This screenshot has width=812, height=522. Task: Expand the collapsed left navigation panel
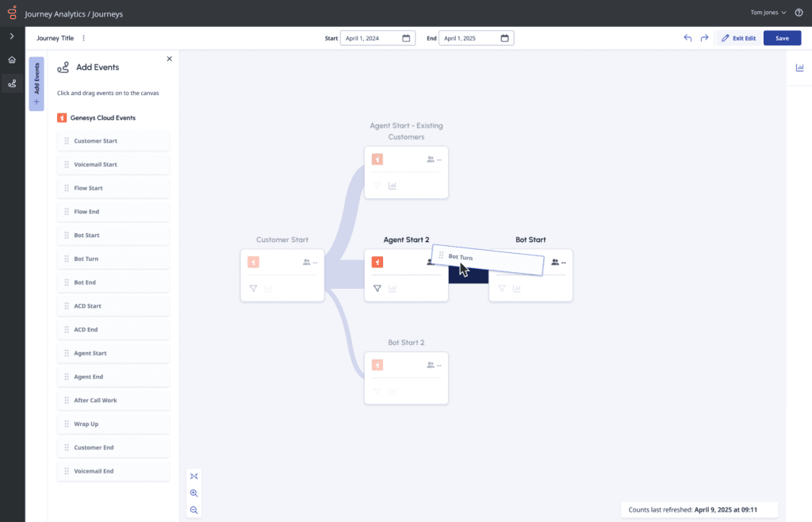tap(12, 35)
